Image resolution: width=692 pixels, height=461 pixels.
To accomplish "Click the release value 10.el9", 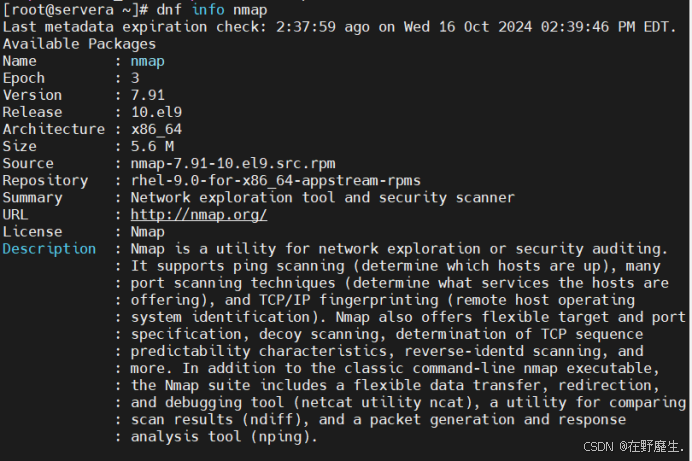I will tap(156, 112).
